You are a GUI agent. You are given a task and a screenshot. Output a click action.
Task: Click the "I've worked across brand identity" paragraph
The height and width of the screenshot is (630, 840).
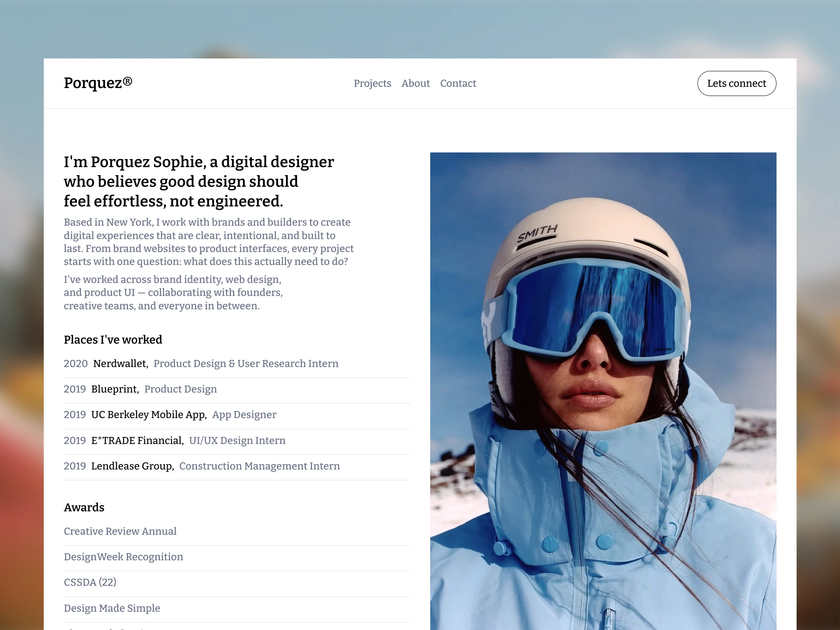[x=173, y=293]
